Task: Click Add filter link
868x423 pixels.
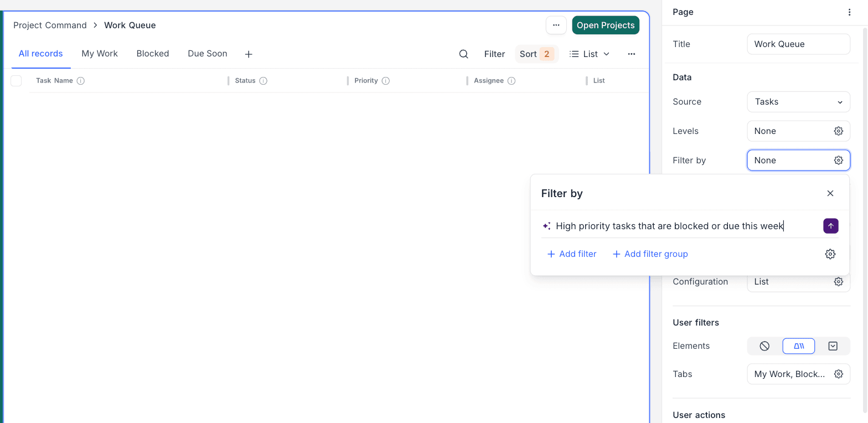Action: [572, 254]
